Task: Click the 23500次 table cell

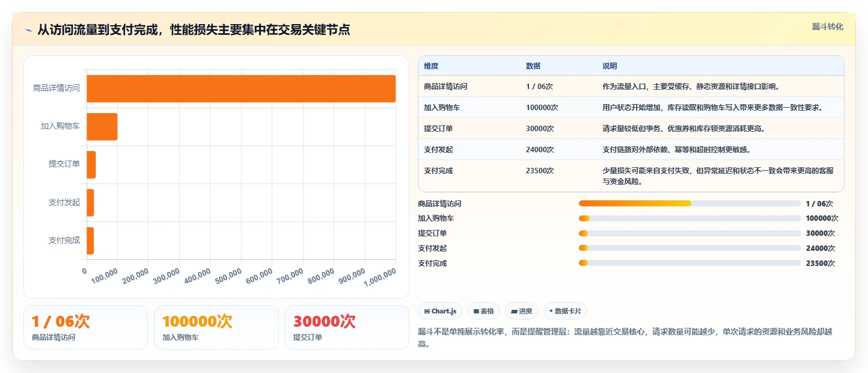Action: pos(540,171)
